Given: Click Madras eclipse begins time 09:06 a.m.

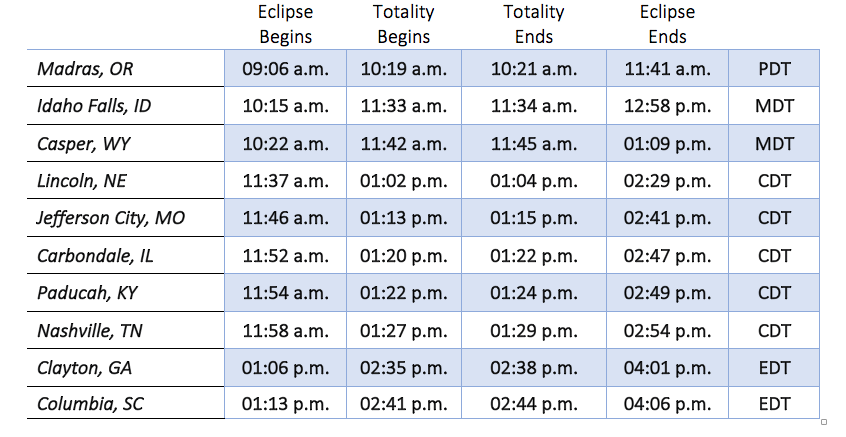Looking at the screenshot, I should point(285,70).
